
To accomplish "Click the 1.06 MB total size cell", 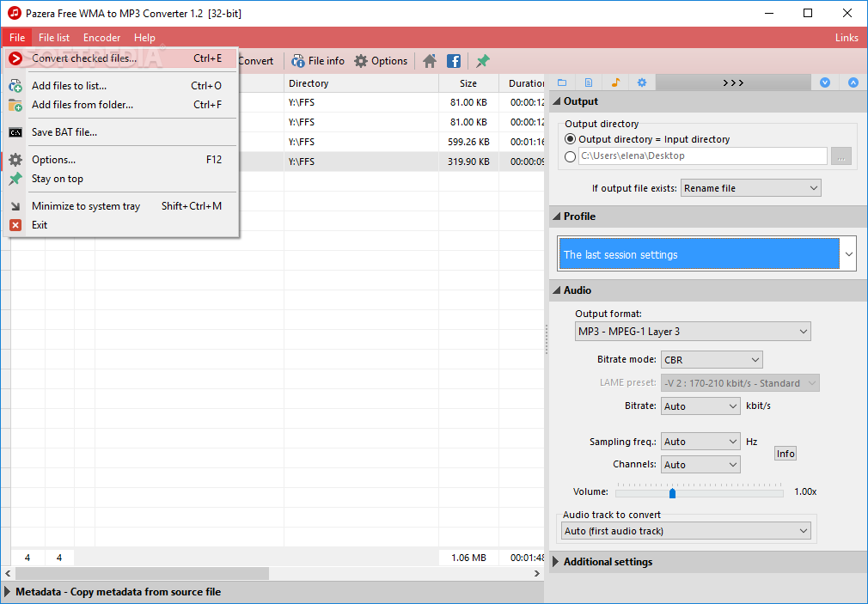I will [468, 558].
